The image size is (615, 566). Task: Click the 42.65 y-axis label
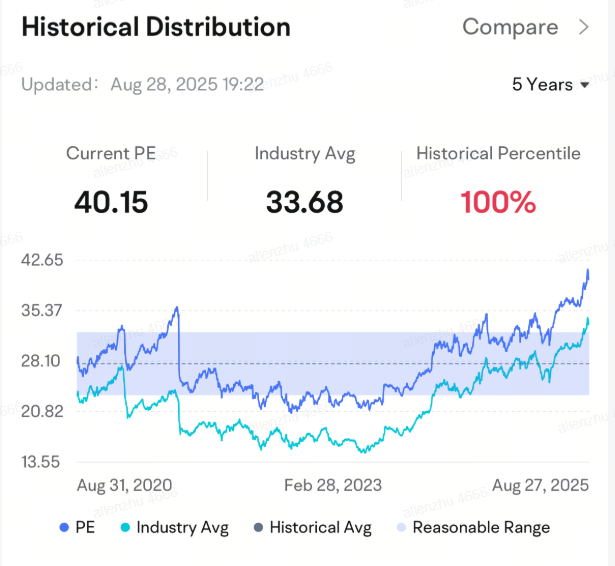[x=42, y=260]
